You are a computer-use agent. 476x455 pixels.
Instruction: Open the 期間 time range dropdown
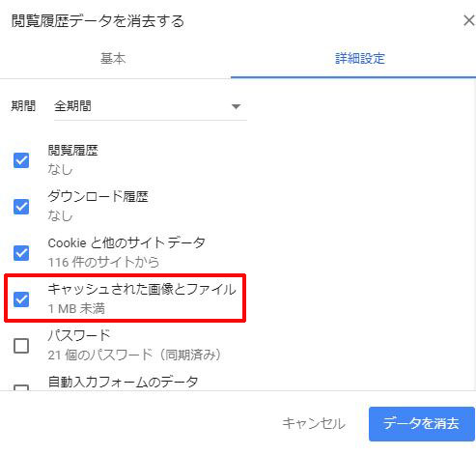151,106
